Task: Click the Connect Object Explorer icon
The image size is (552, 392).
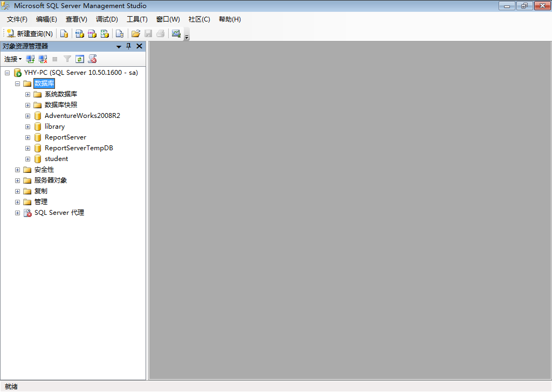Action: coord(30,59)
